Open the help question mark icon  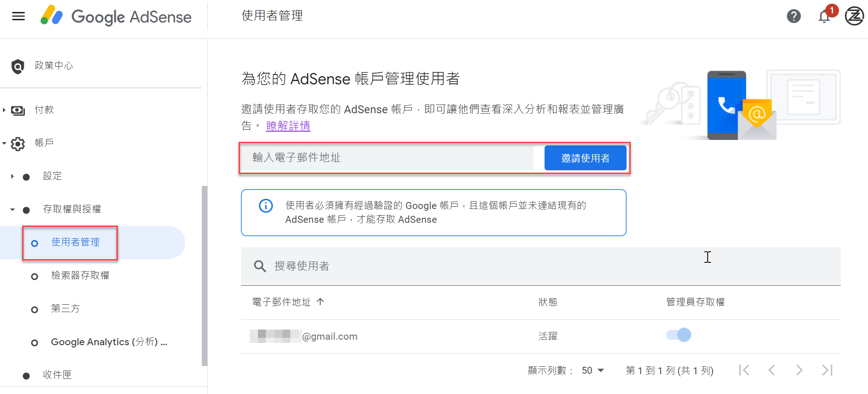point(793,17)
